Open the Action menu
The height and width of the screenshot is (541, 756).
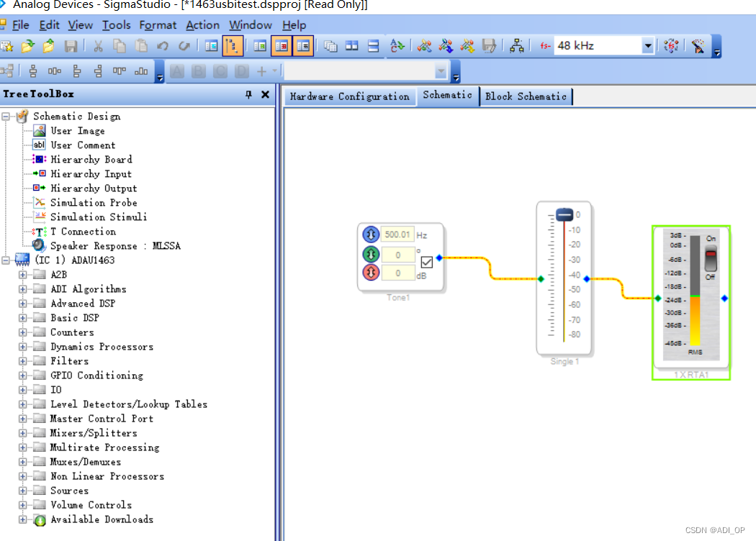(x=202, y=25)
